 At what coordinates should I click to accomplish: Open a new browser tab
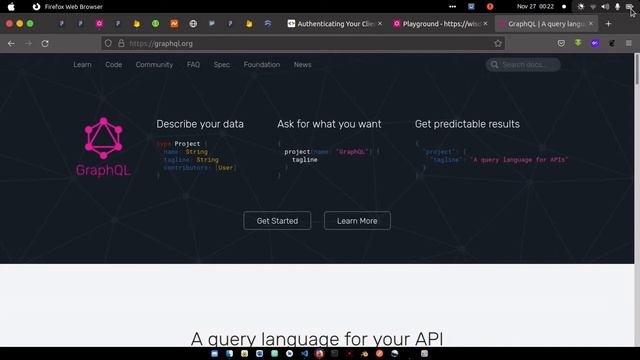coord(608,24)
